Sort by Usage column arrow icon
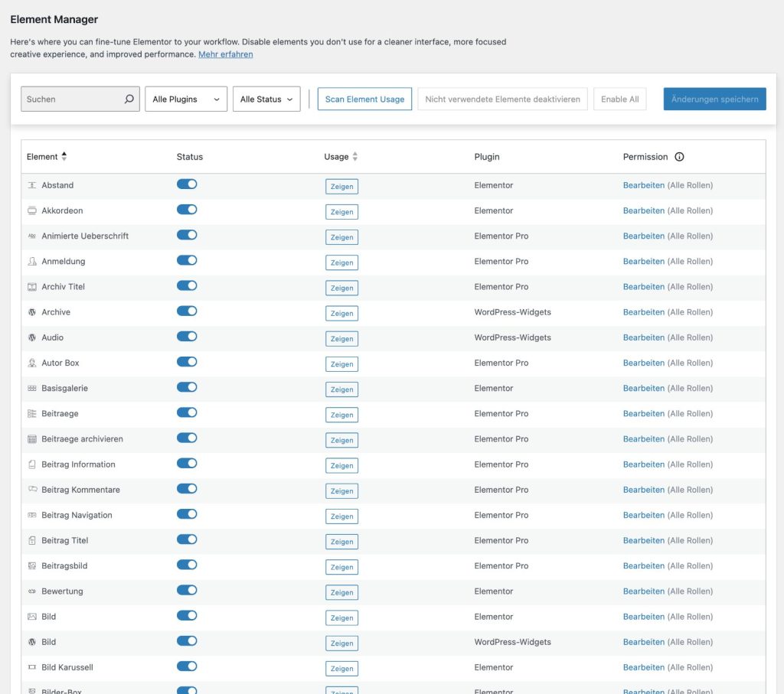Image resolution: width=784 pixels, height=694 pixels. (x=355, y=156)
